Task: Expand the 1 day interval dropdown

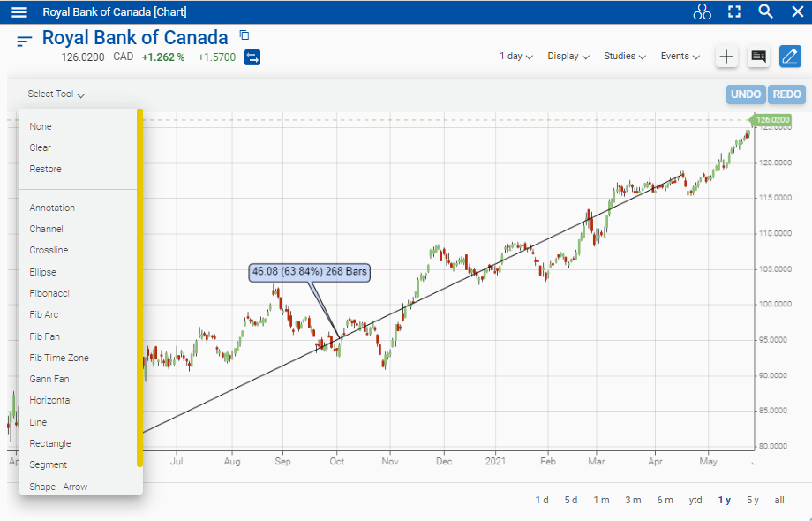Action: coord(515,57)
